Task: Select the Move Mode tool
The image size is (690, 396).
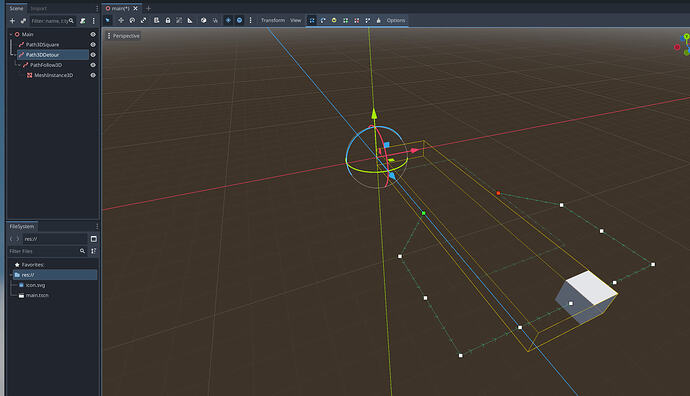Action: (121, 20)
